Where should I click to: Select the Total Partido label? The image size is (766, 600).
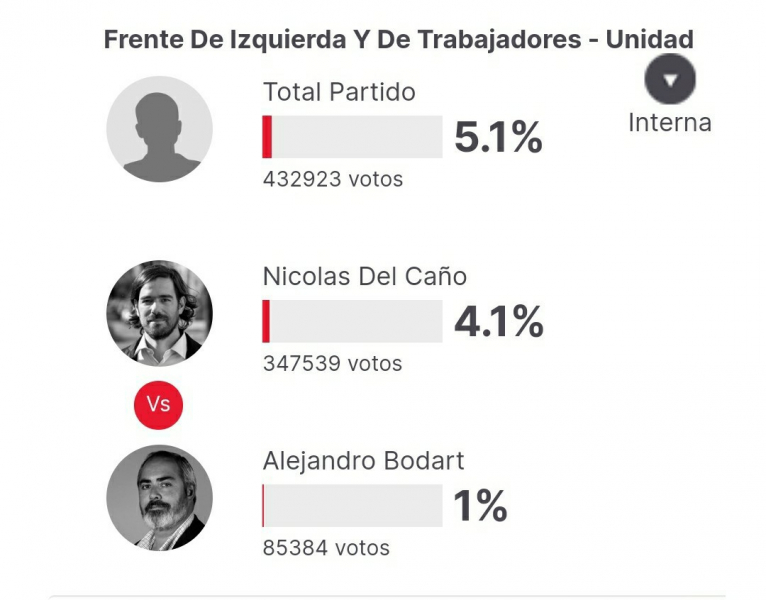339,92
